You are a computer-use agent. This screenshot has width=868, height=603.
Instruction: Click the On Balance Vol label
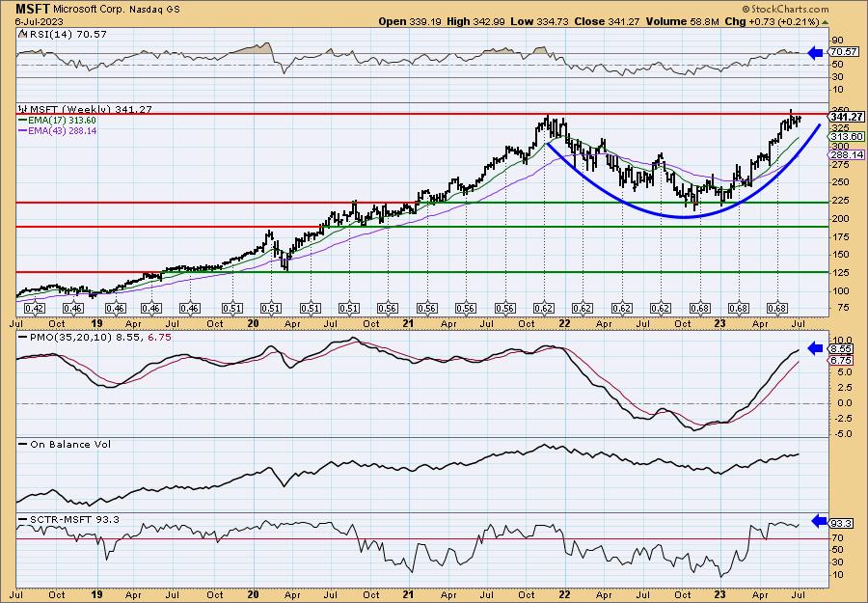[x=70, y=444]
